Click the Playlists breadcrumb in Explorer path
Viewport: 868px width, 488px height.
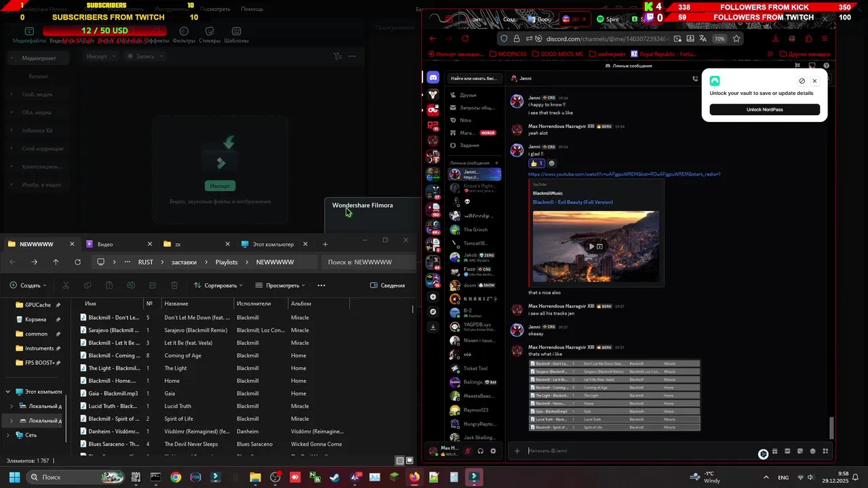(x=226, y=262)
